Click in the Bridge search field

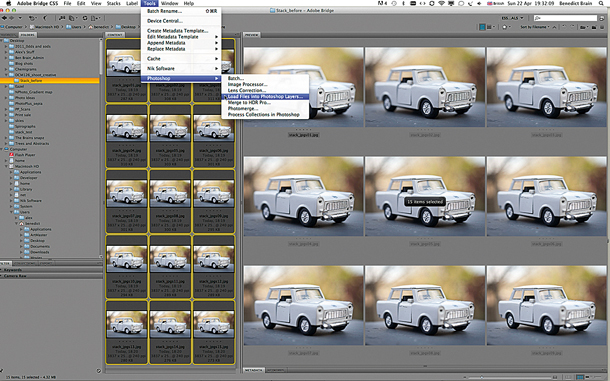pyautogui.click(x=565, y=18)
